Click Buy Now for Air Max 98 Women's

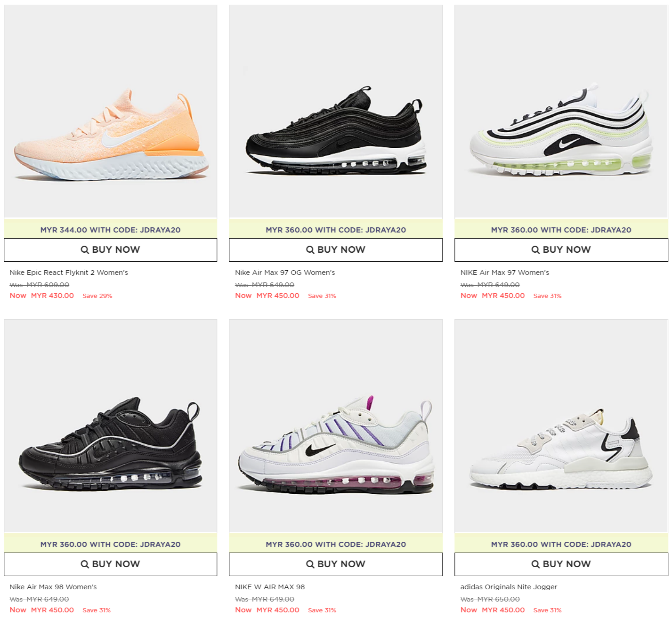pyautogui.click(x=111, y=564)
